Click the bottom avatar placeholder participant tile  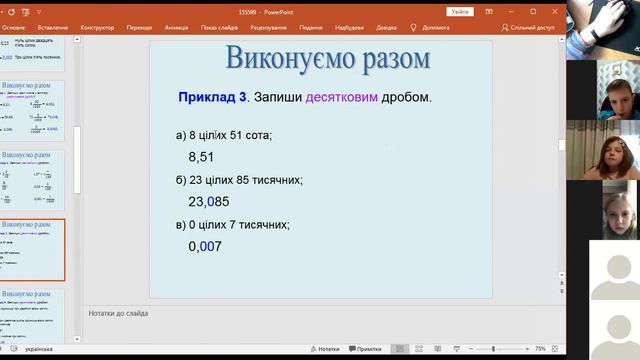(x=614, y=330)
